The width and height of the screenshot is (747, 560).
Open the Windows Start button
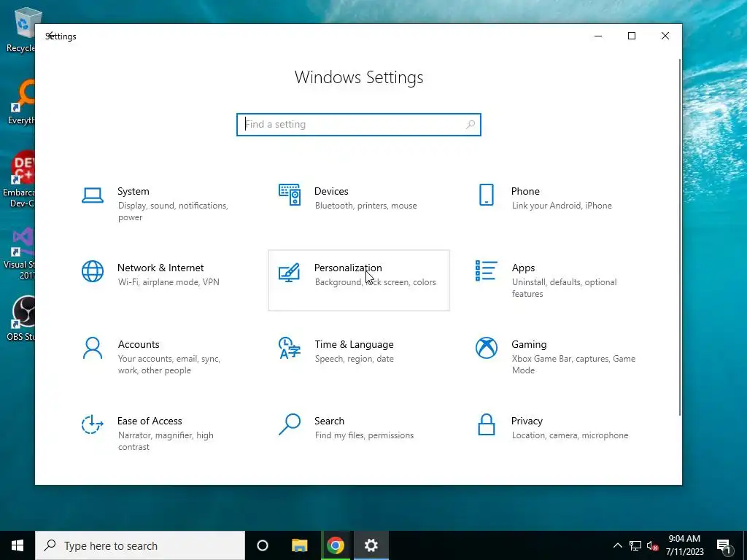click(x=18, y=545)
